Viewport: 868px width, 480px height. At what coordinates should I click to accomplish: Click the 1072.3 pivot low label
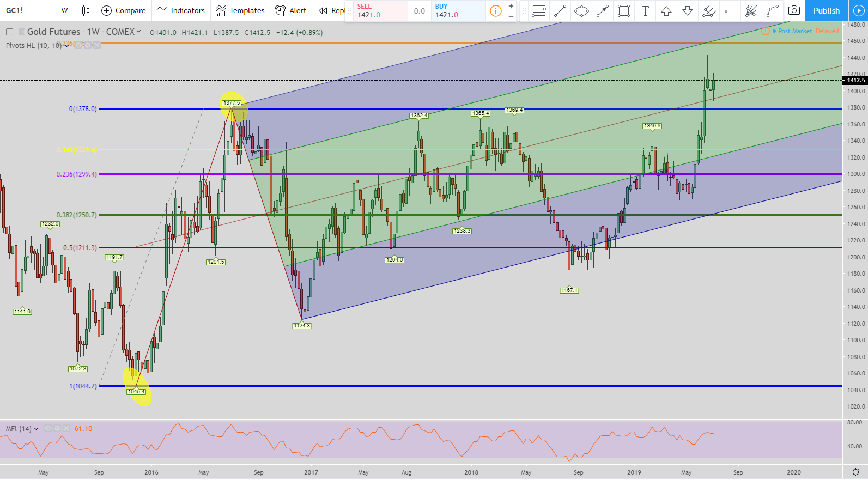pyautogui.click(x=78, y=369)
